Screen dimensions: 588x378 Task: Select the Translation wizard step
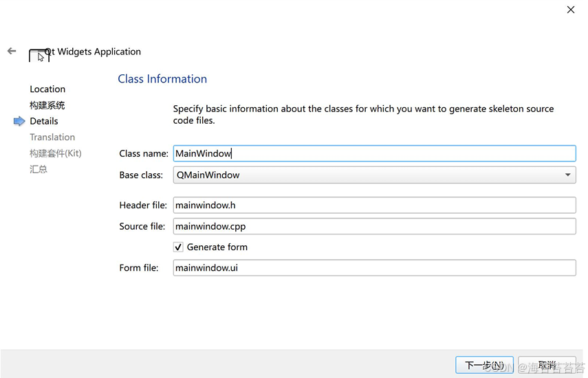click(52, 137)
